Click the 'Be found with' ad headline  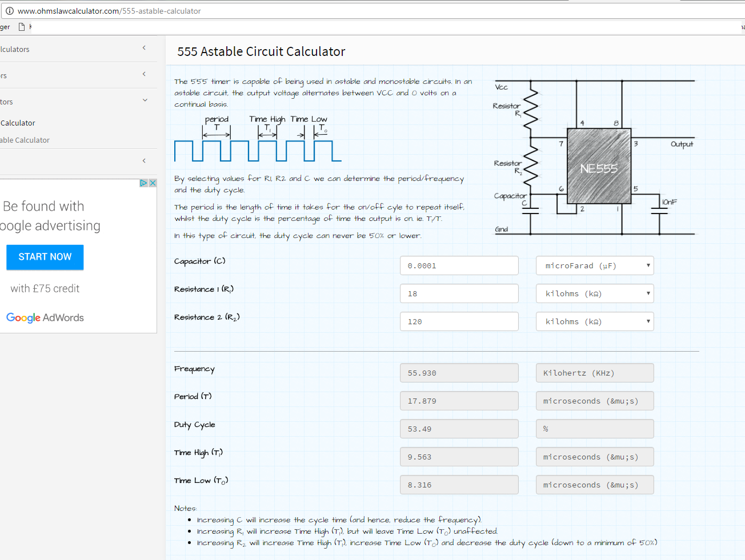(43, 206)
